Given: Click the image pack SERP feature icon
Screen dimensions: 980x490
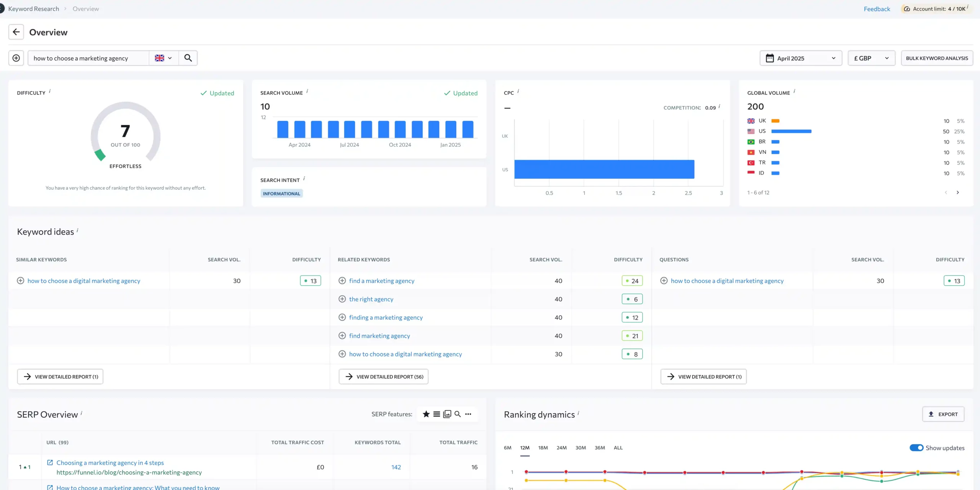Looking at the screenshot, I should pyautogui.click(x=447, y=414).
